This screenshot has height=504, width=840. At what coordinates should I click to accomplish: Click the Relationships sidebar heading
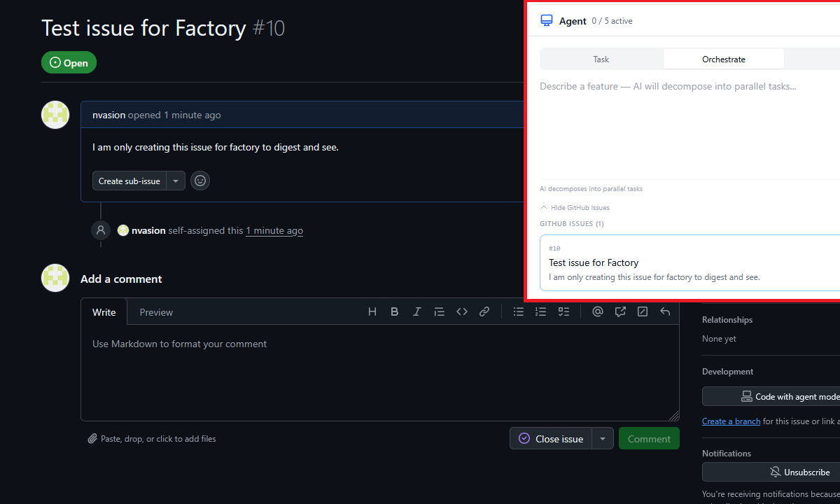(x=727, y=319)
